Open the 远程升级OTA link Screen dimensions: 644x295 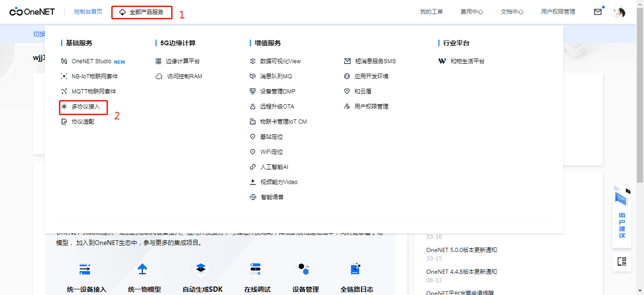277,107
